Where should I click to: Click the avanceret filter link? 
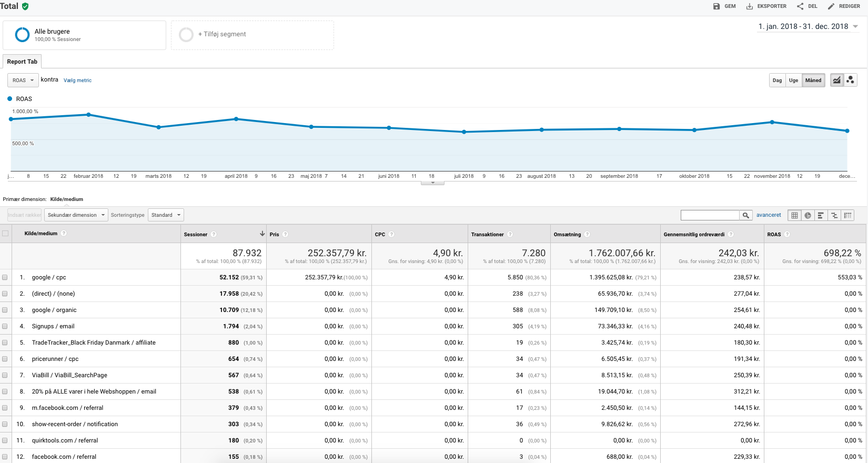pyautogui.click(x=769, y=215)
